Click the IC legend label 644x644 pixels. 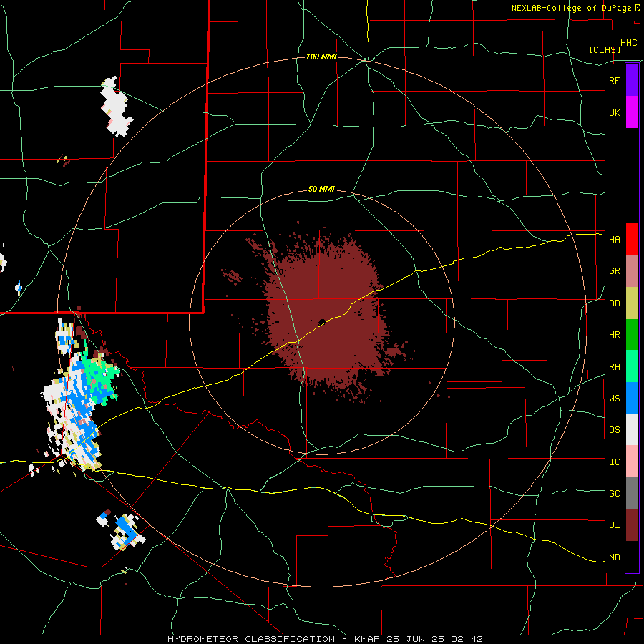coord(615,462)
